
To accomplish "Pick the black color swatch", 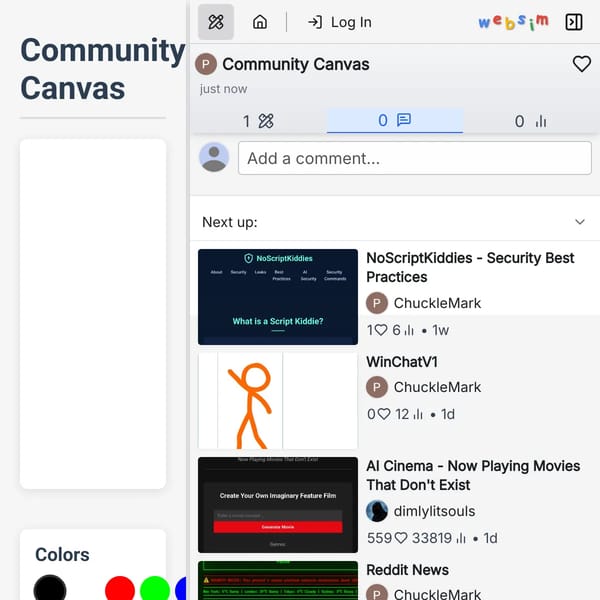I will pos(50,588).
